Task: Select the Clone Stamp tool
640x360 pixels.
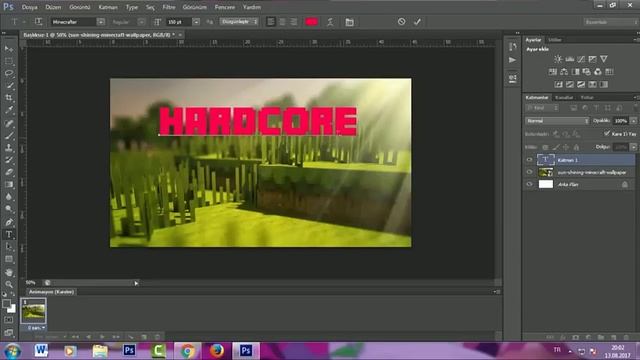Action: (9, 148)
